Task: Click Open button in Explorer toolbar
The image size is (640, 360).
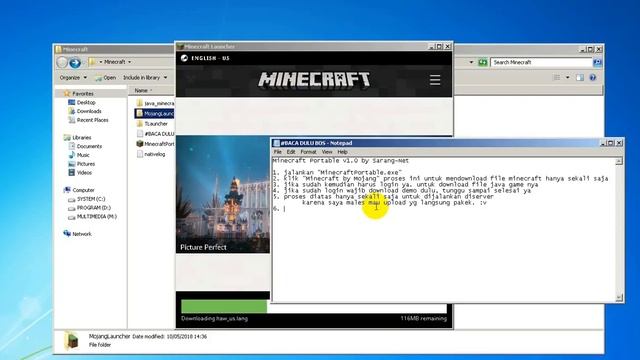Action: pos(106,78)
